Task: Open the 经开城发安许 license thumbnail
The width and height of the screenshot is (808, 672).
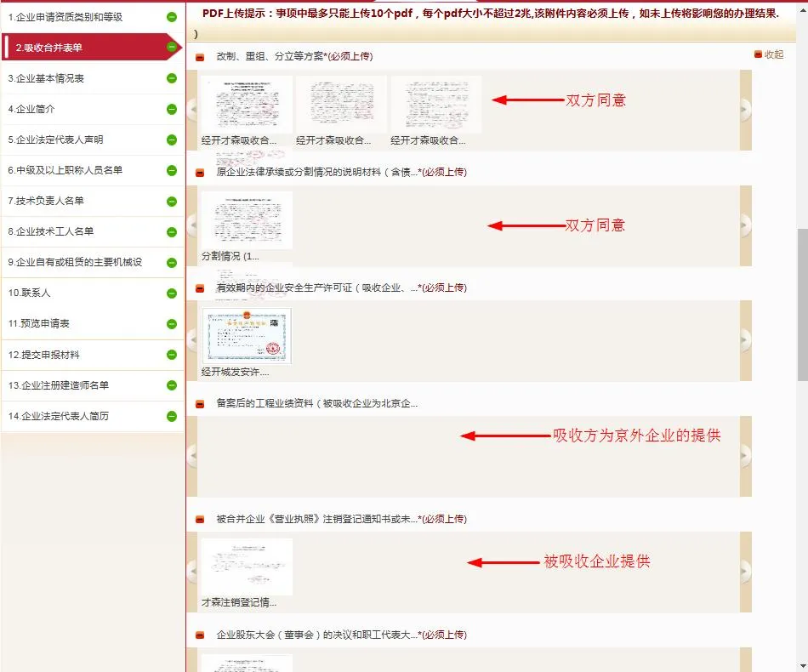Action: [x=247, y=336]
